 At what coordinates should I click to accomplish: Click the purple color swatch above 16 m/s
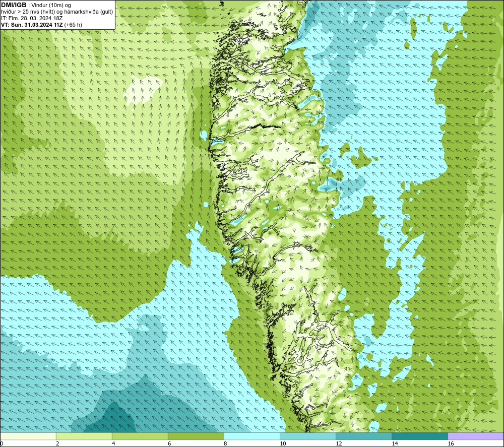[x=476, y=436]
